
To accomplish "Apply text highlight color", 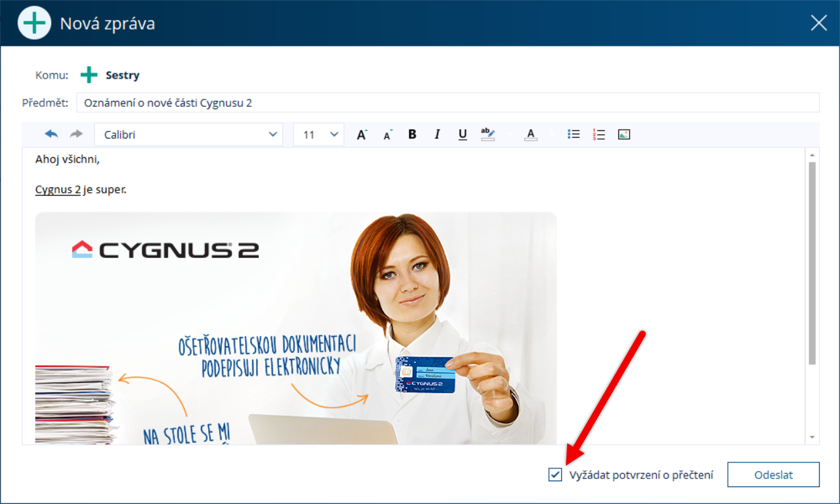I will (x=488, y=134).
